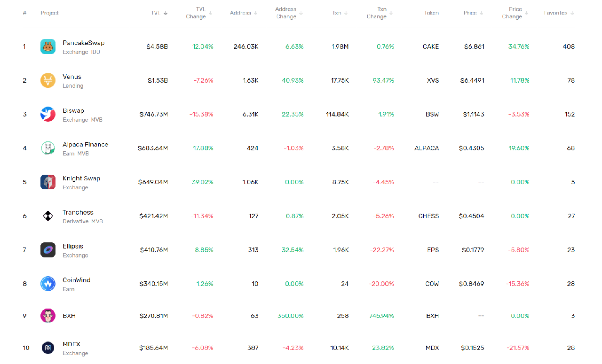Click the BXH logo icon
Viewport: 602px width, 364px height.
pyautogui.click(x=48, y=316)
